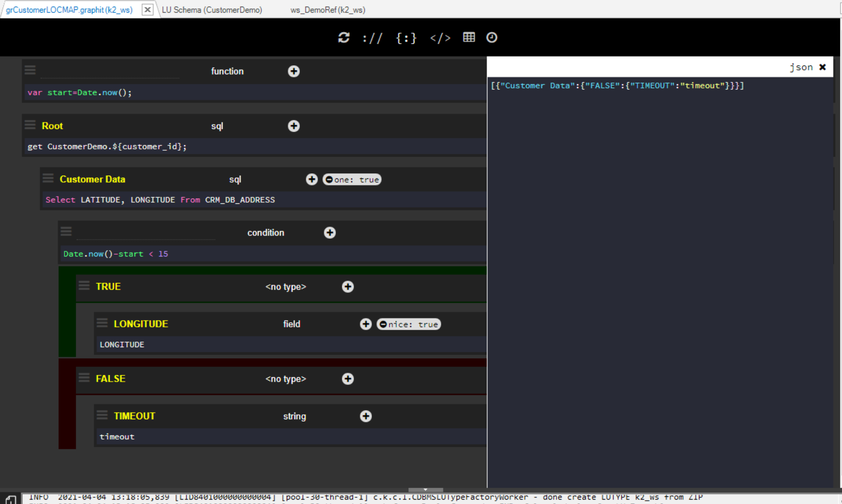Select the XML </> output icon
842x504 pixels.
(440, 38)
